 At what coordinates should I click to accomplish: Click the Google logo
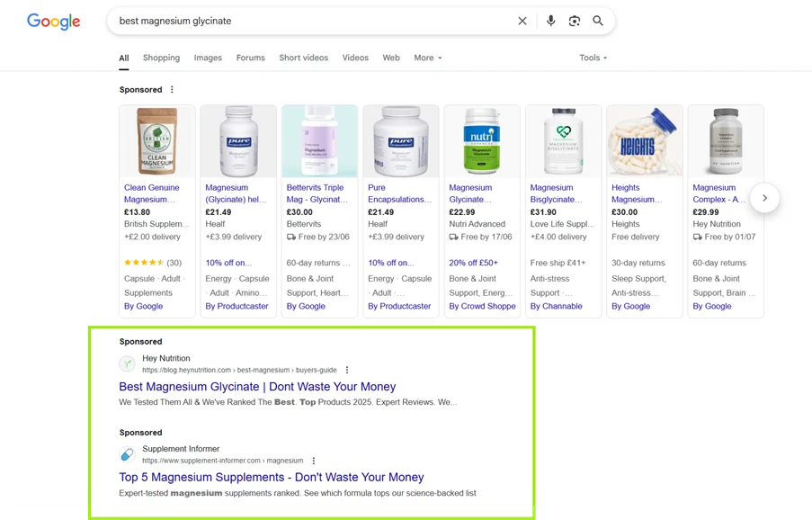pyautogui.click(x=53, y=22)
